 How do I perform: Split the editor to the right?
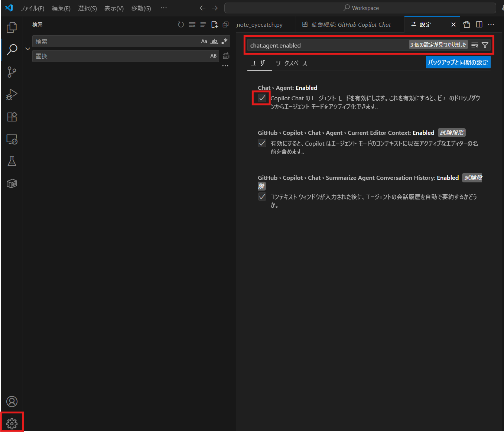(479, 25)
